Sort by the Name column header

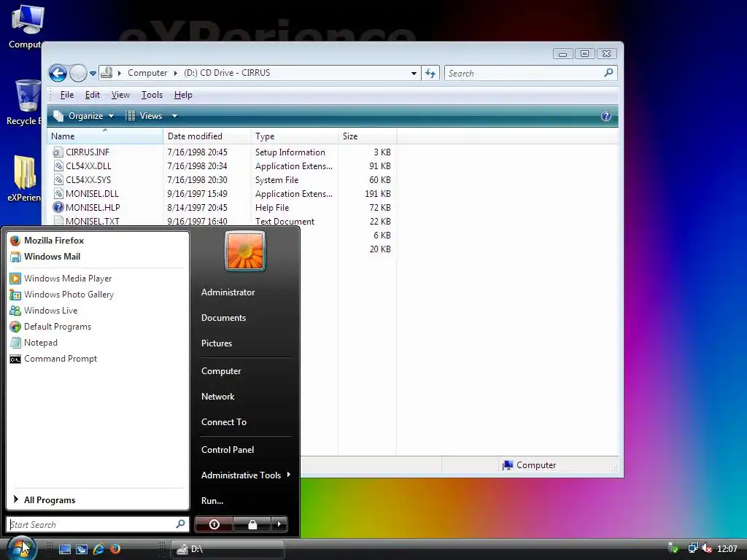click(105, 136)
